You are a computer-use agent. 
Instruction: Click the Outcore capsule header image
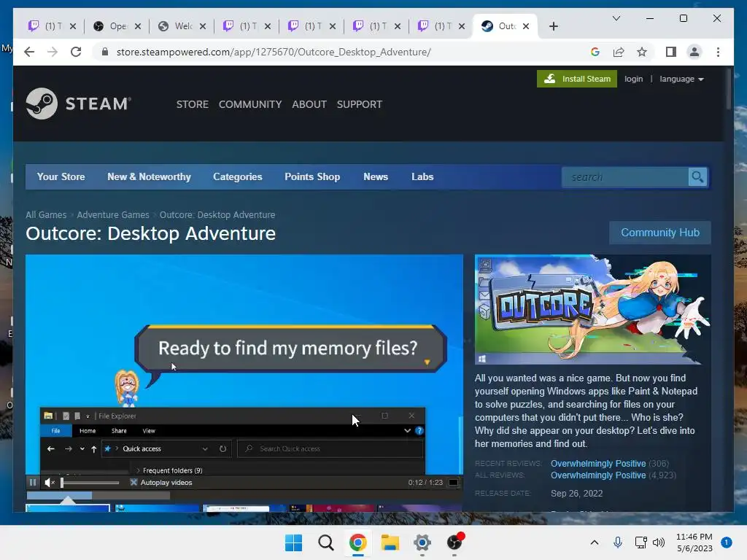pyautogui.click(x=592, y=309)
